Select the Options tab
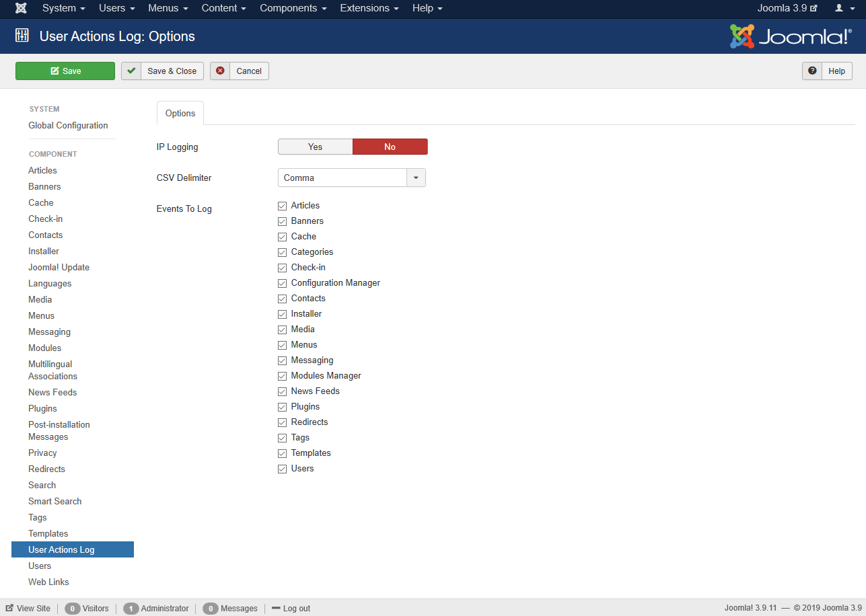The width and height of the screenshot is (866, 616). [x=180, y=113]
